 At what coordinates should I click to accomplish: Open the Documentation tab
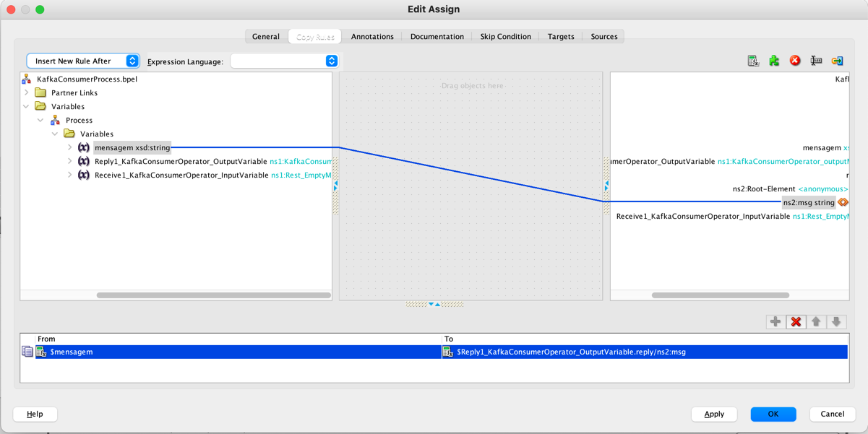point(437,36)
